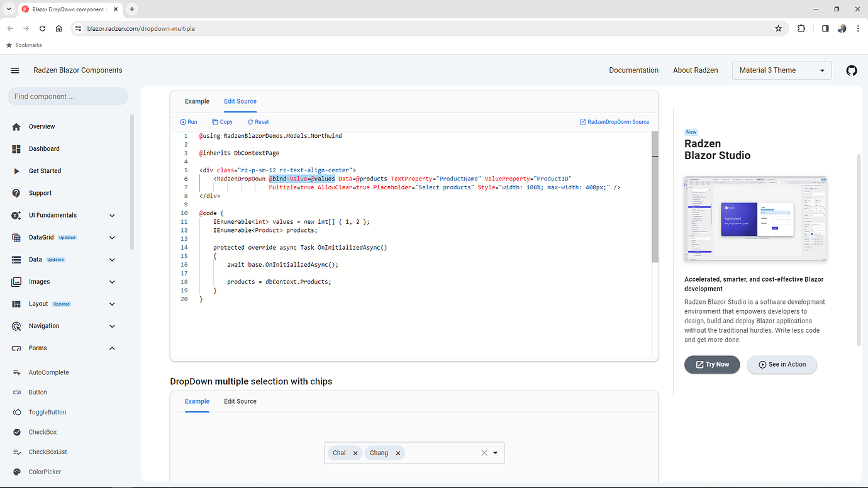Click the Try Now button

tap(712, 364)
